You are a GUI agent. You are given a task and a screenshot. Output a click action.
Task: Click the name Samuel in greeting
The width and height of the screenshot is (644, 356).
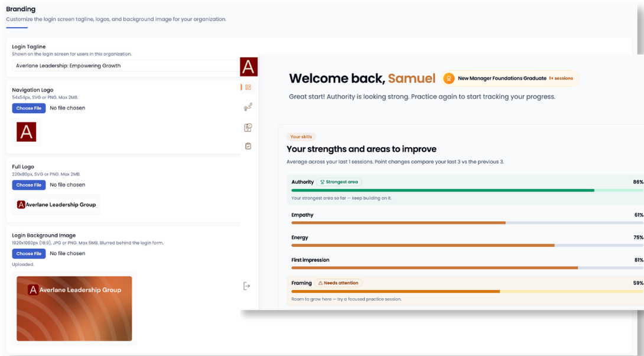tap(412, 78)
